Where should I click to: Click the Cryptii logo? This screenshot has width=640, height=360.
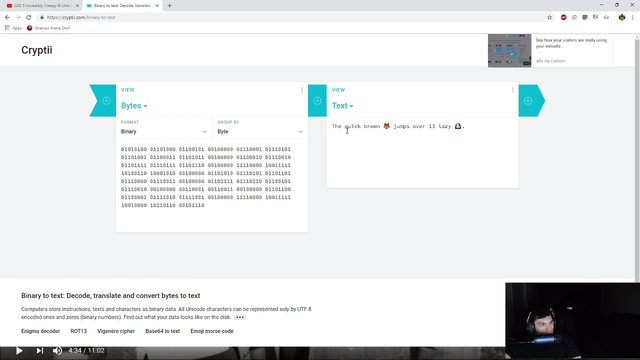pyautogui.click(x=37, y=50)
